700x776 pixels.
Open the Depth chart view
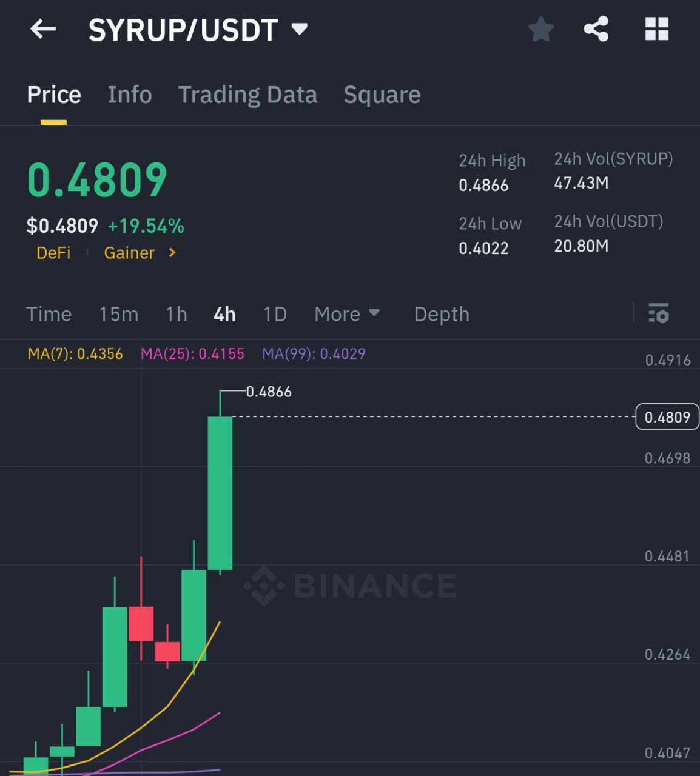tap(442, 314)
